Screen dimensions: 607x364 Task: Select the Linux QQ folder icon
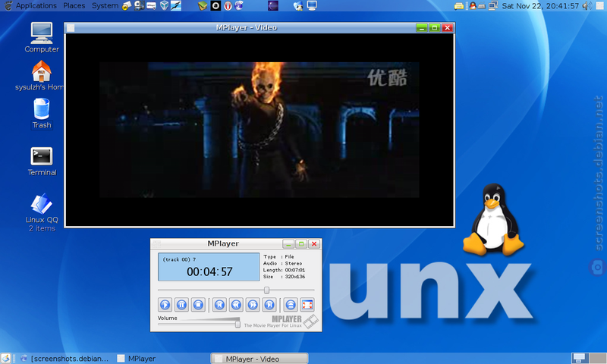[x=42, y=212]
